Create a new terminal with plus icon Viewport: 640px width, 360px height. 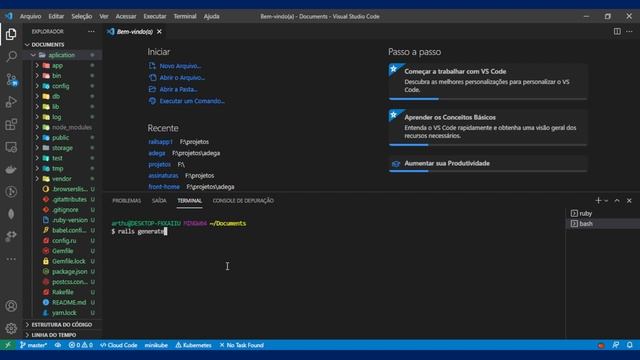(598, 200)
